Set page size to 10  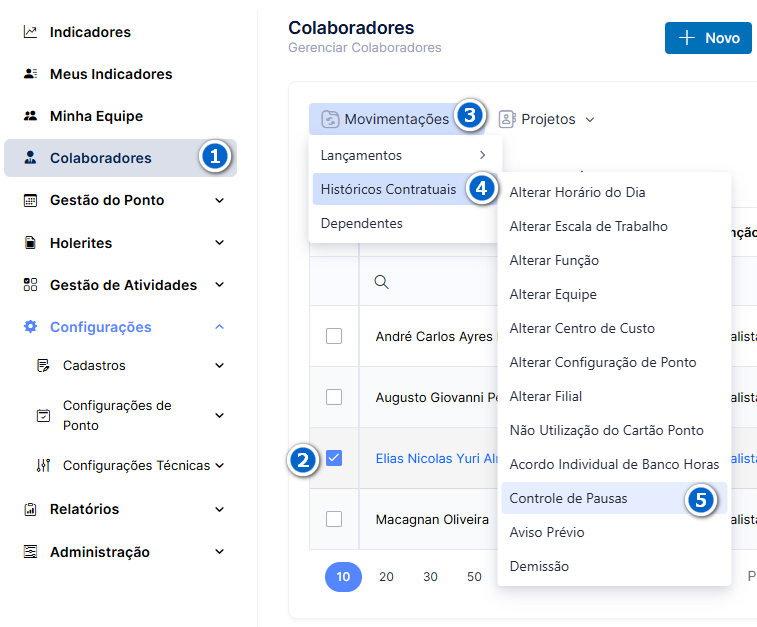click(x=343, y=577)
